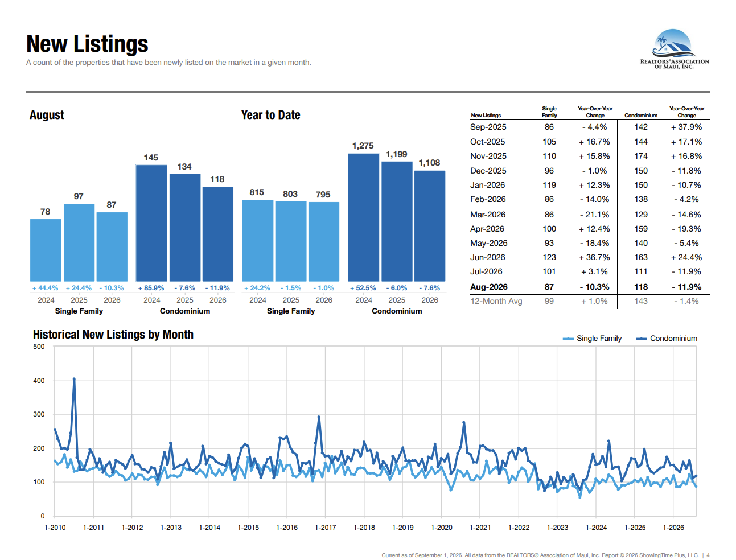Click the 1-2017 x-axis label
Viewport: 736px width, 560px height.
point(326,528)
